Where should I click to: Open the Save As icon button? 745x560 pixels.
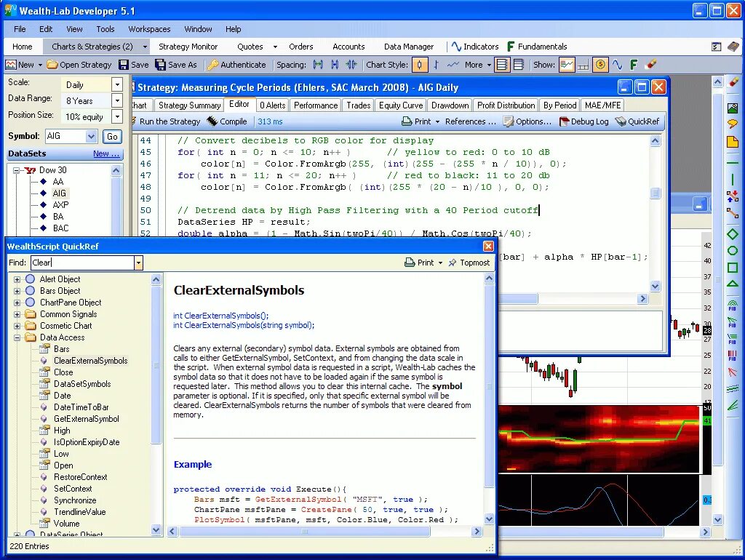[x=176, y=65]
